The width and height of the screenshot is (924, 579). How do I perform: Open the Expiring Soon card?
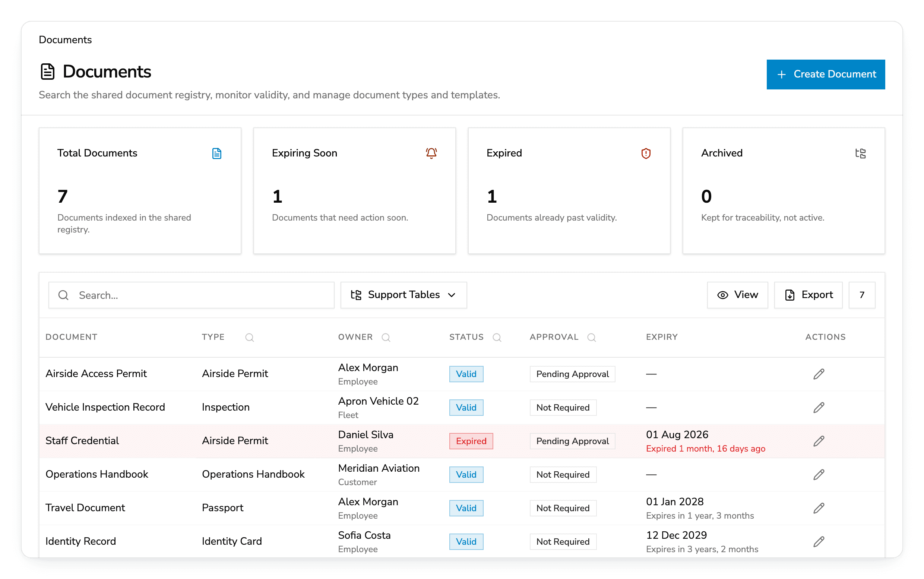click(354, 191)
